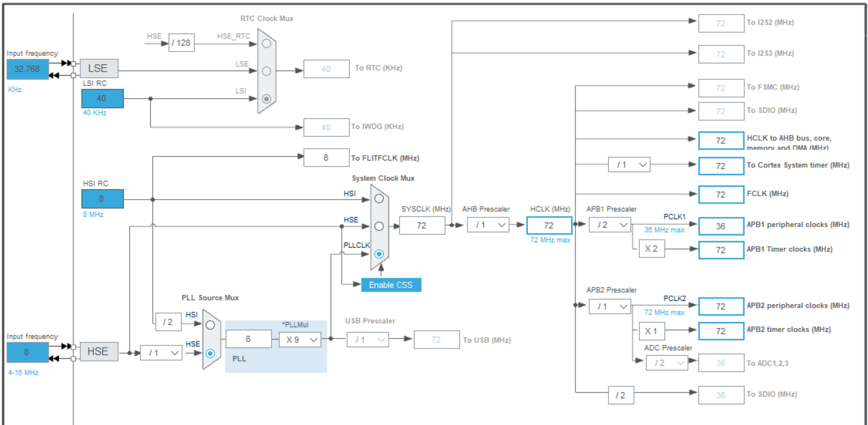This screenshot has width=868, height=425.
Task: Select PLLCLK in the System Clock Mux
Action: (379, 254)
